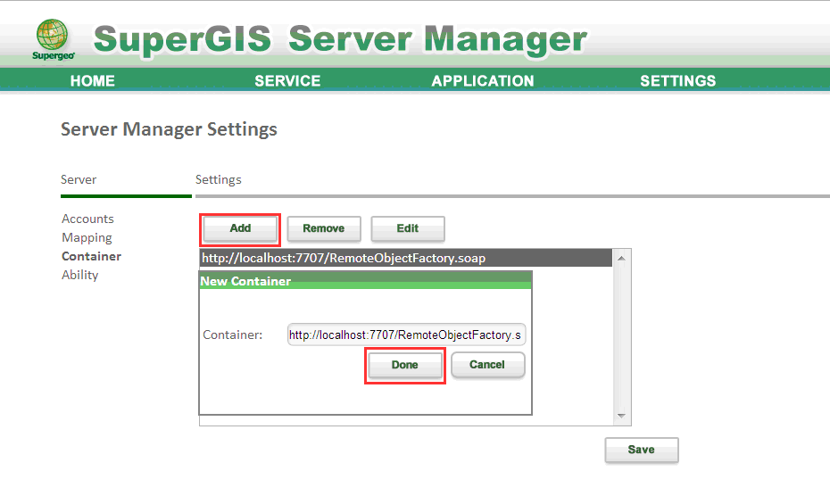Select the localhost:7707 RemoteObjectFactory.soap list row
This screenshot has height=504, width=830.
pos(406,258)
